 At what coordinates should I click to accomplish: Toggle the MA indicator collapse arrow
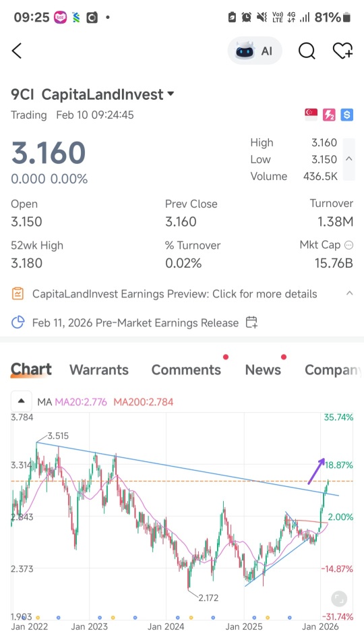[x=21, y=401]
